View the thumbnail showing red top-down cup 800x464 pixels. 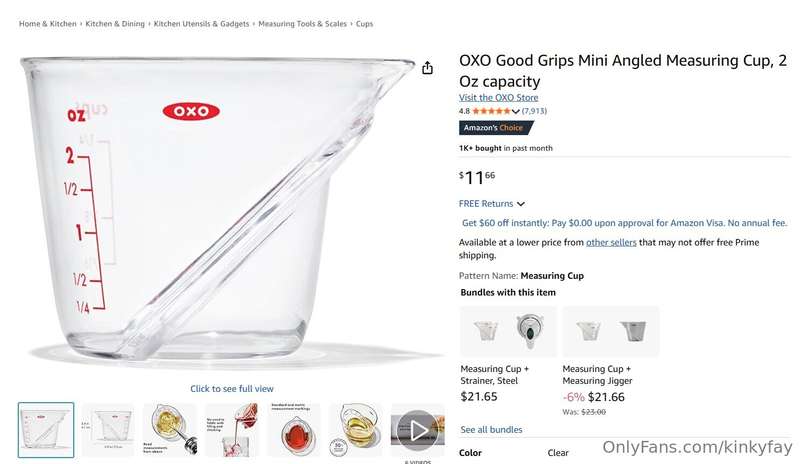(x=294, y=430)
